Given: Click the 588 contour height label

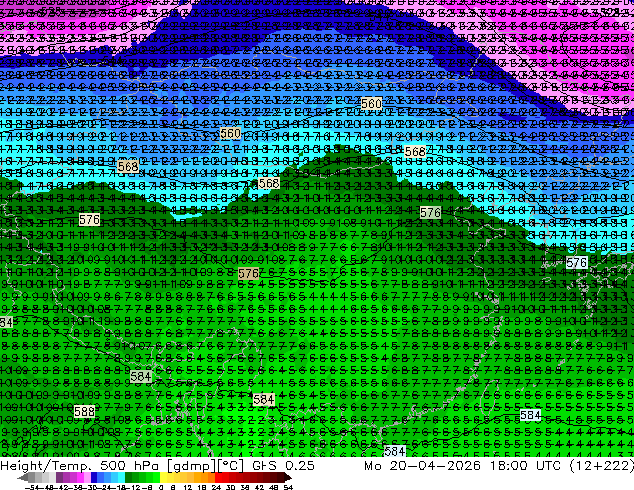Looking at the screenshot, I should click(x=85, y=412).
